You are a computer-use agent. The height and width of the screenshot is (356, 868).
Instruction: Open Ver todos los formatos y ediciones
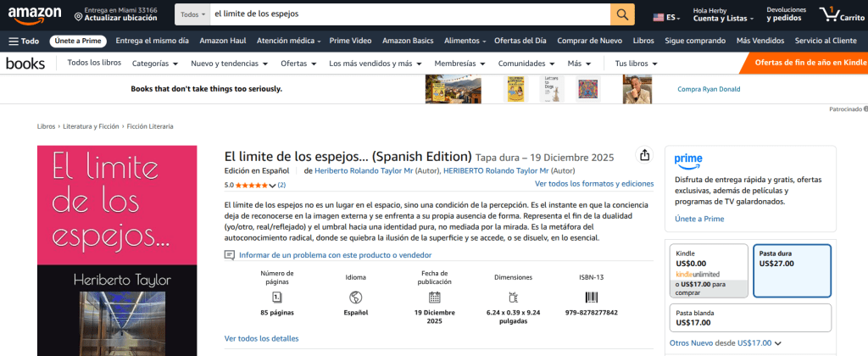(594, 183)
